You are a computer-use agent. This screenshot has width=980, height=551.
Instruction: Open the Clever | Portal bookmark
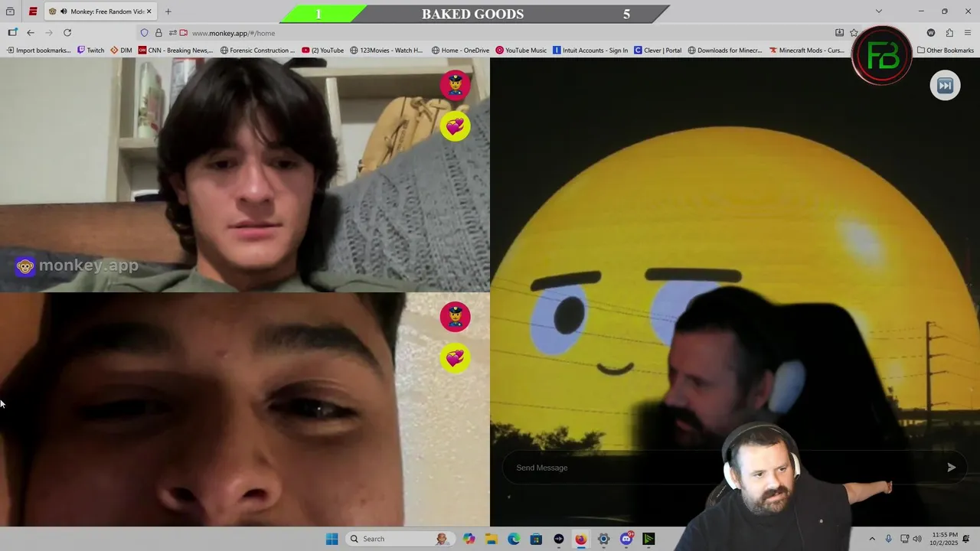658,51
